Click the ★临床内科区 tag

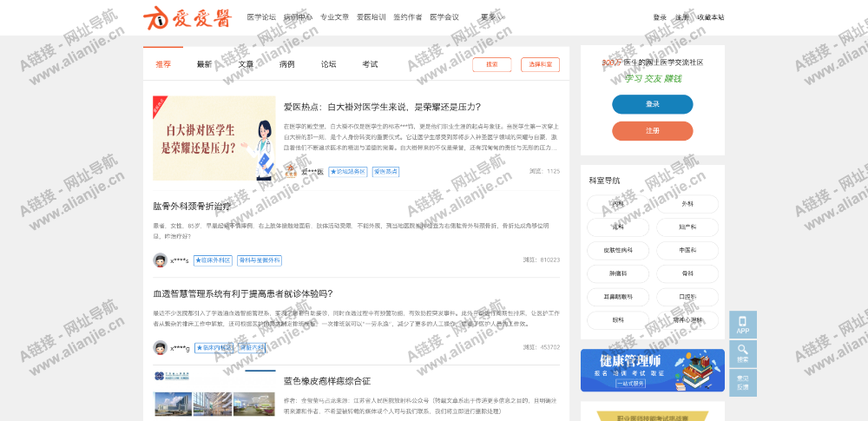click(x=213, y=348)
